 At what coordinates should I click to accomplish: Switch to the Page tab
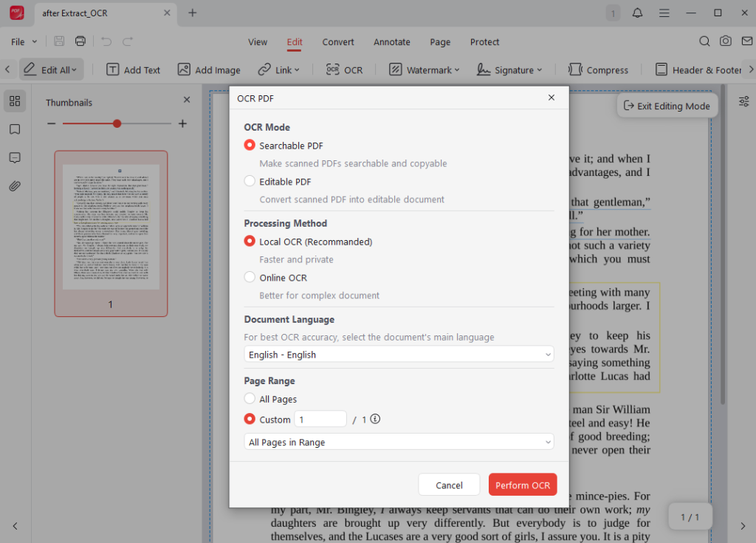(440, 42)
